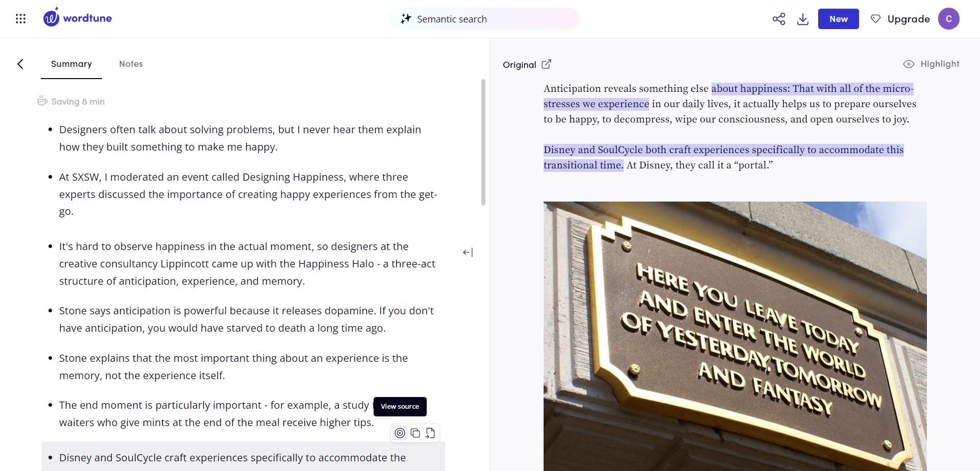This screenshot has width=980, height=471.
Task: Select the "The end moment is particularly important" bullet
Action: coord(216,414)
